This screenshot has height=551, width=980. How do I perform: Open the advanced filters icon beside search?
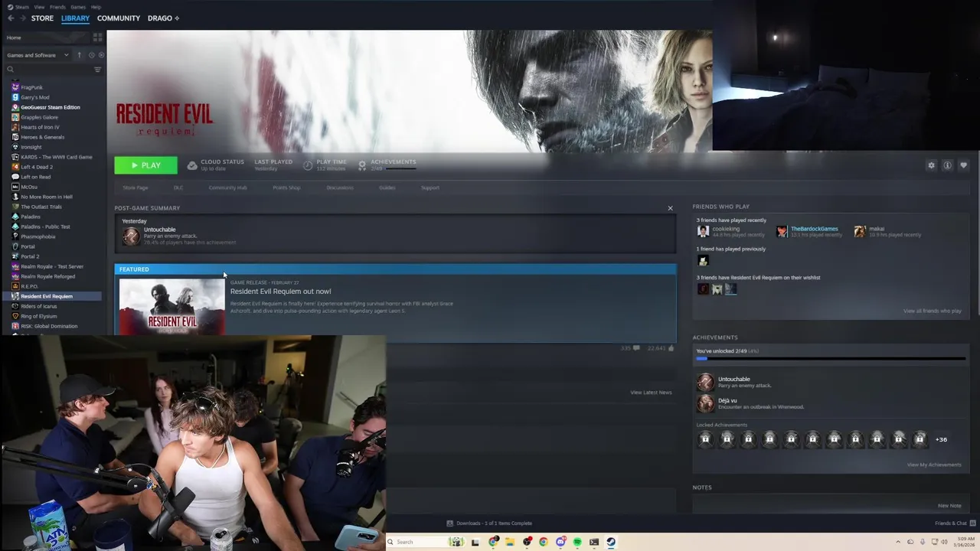coord(97,70)
